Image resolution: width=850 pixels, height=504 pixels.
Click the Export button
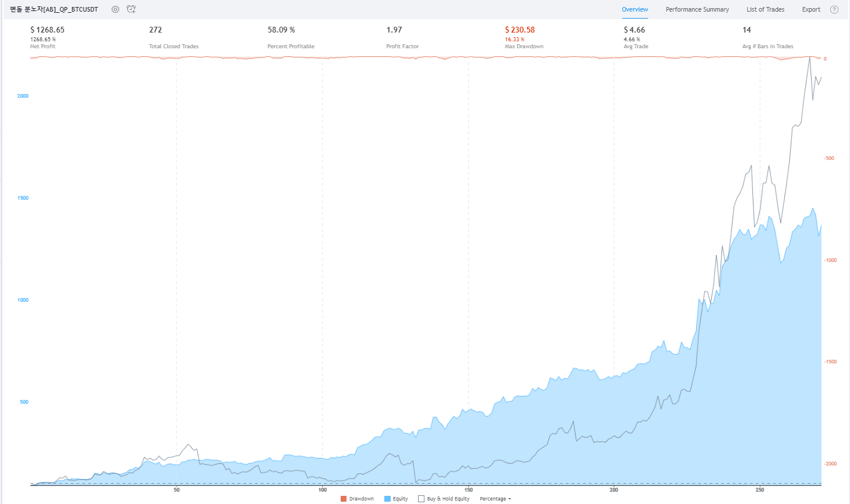pyautogui.click(x=811, y=9)
